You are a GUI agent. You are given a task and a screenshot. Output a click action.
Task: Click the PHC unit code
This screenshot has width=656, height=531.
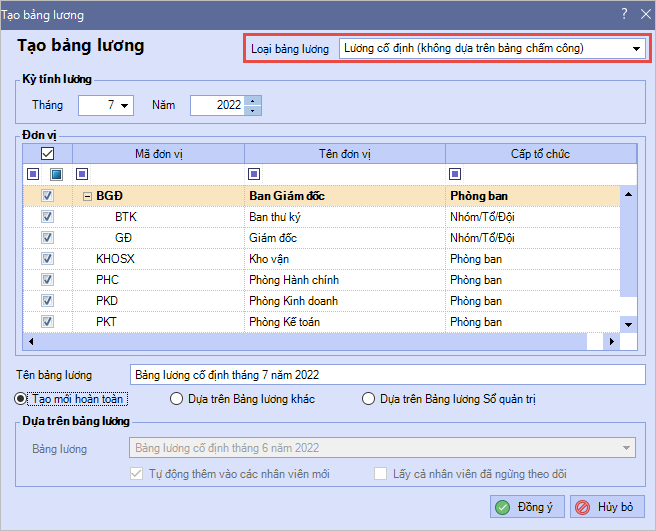[x=108, y=280]
